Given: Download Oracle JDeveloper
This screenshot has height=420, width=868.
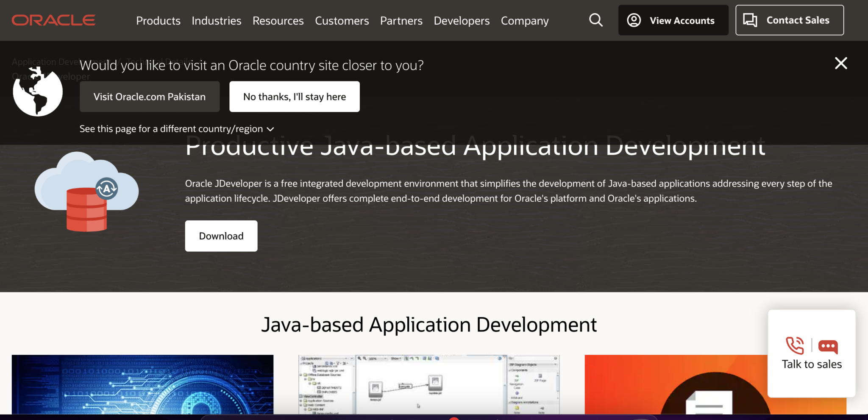Looking at the screenshot, I should coord(221,236).
